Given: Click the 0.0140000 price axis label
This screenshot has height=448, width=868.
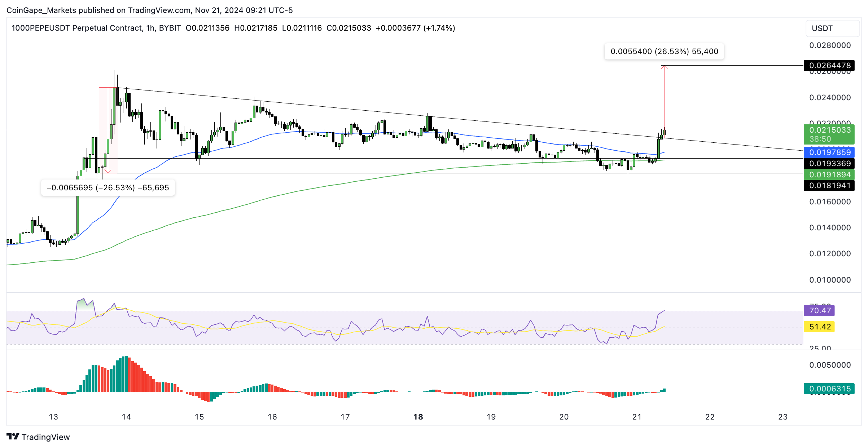Looking at the screenshot, I should (x=830, y=227).
